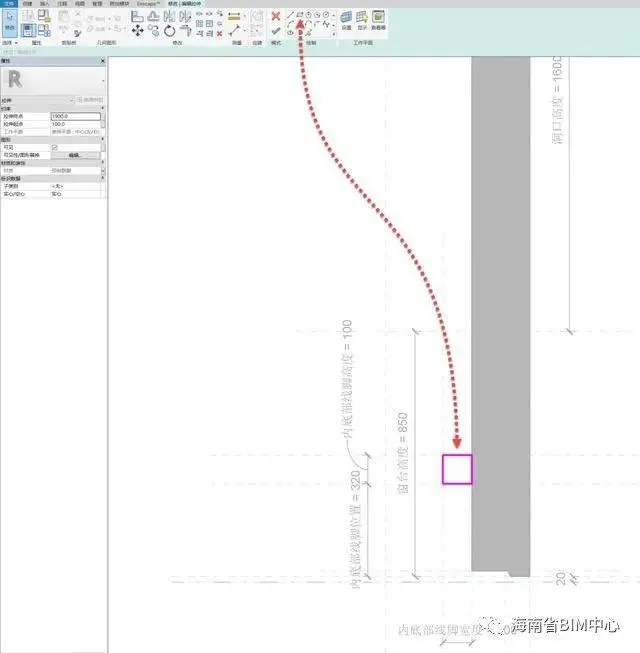
Task: Activate the Move tool
Action: tap(137, 31)
